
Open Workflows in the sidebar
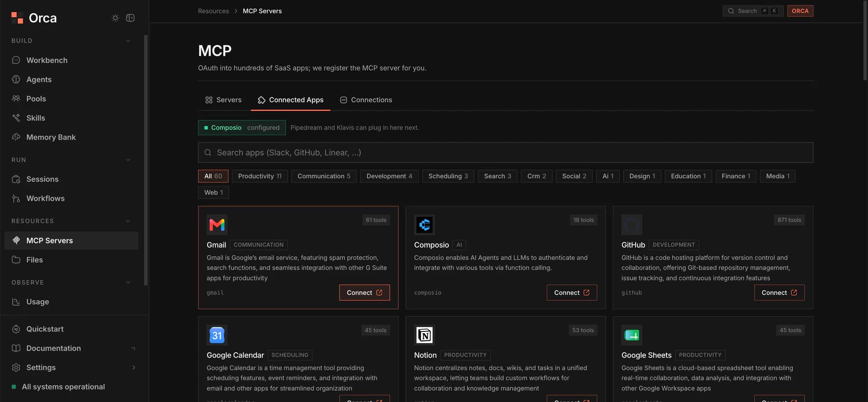pos(71,199)
